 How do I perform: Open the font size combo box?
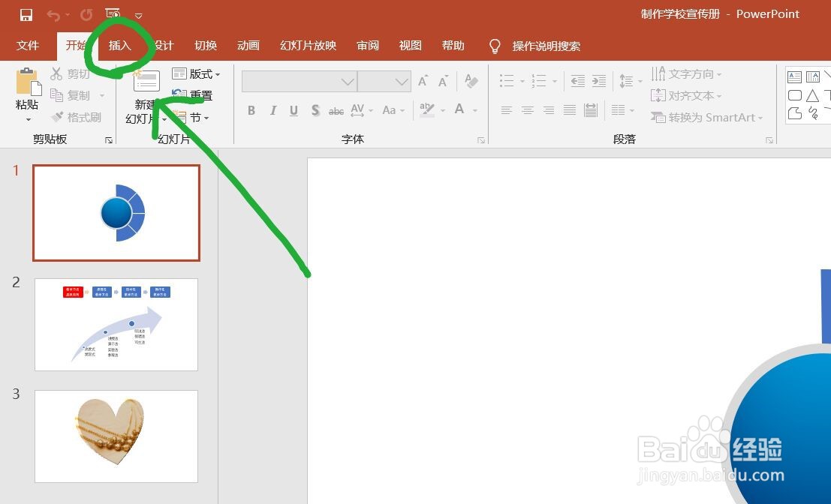384,82
